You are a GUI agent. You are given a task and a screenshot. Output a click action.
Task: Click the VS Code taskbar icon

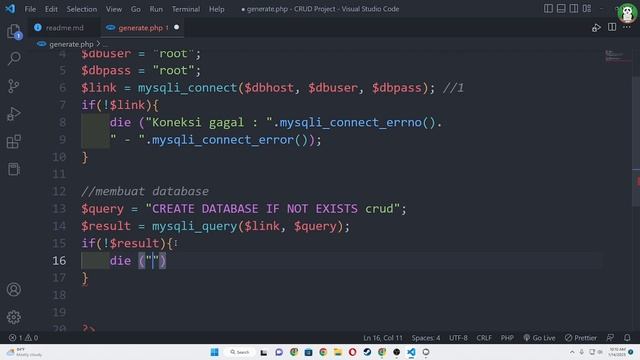(x=411, y=352)
